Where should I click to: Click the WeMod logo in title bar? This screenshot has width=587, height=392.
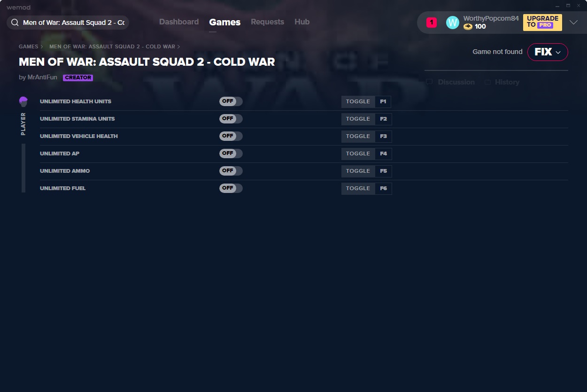(19, 8)
